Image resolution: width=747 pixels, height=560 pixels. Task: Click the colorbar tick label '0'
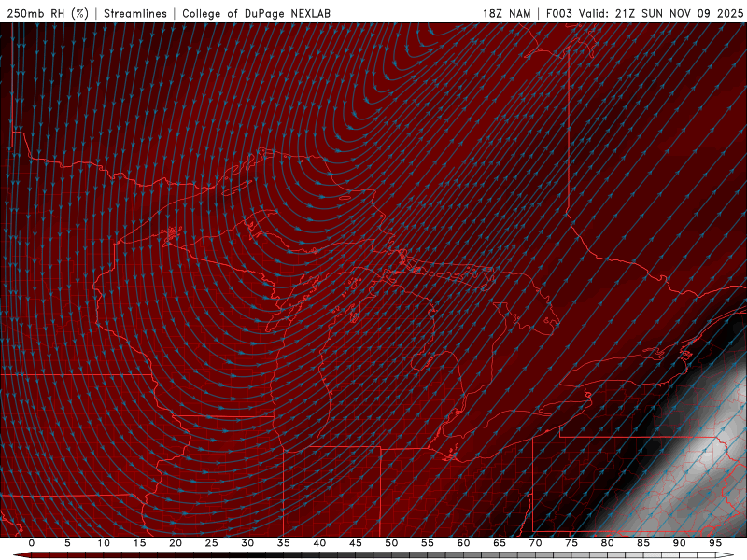(32, 543)
